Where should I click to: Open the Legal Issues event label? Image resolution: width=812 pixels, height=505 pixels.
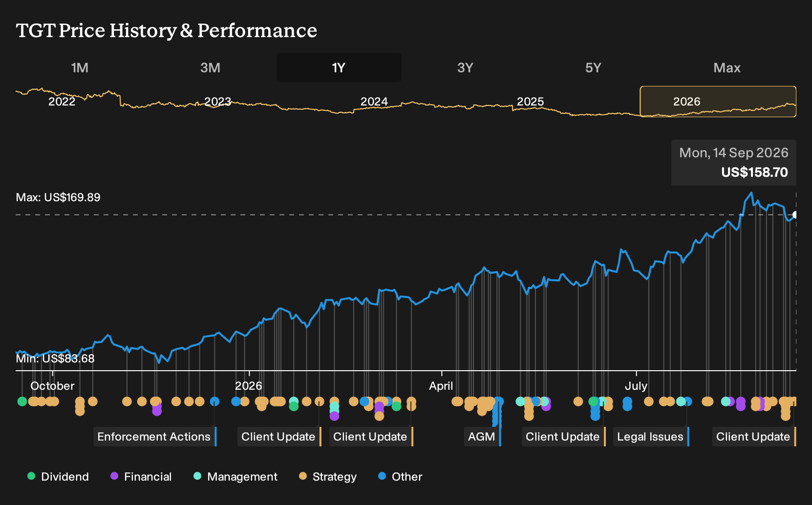pos(651,437)
